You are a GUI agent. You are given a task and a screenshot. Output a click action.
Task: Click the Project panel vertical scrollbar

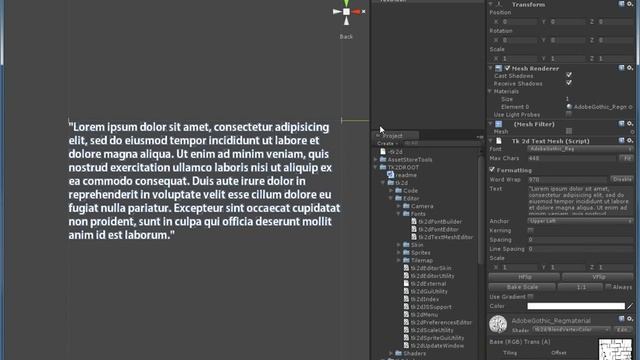480,210
